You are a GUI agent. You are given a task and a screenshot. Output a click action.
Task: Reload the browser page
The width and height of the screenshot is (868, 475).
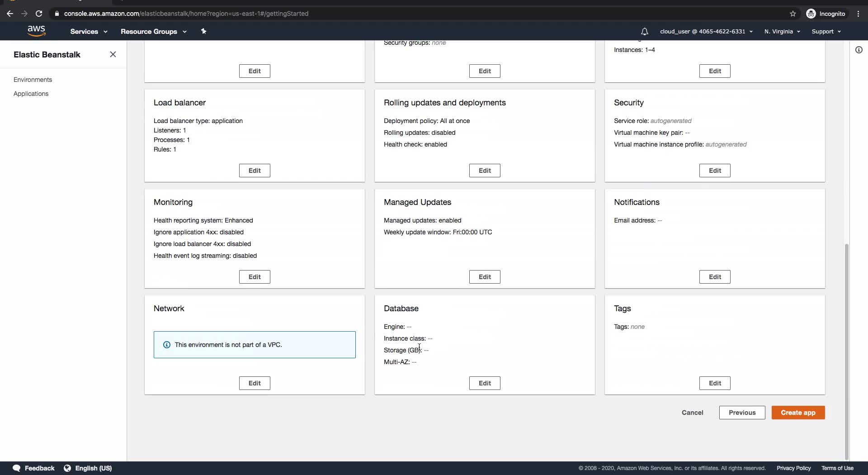click(x=39, y=14)
